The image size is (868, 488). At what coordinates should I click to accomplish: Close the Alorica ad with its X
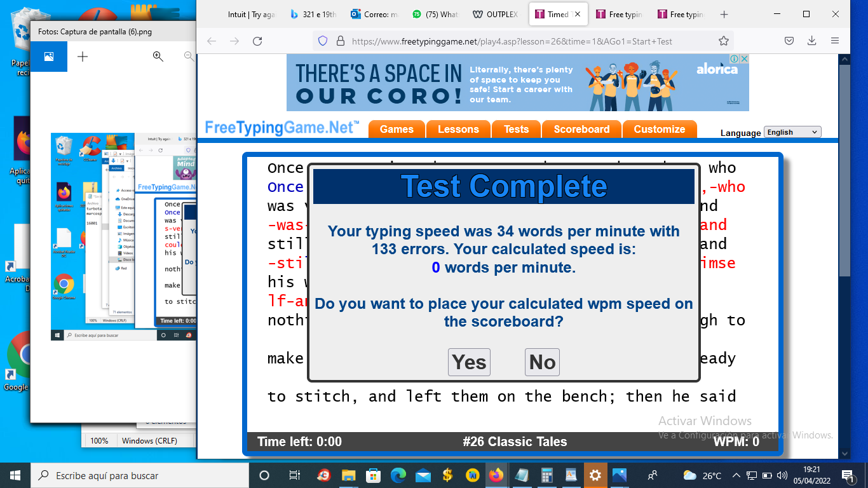(x=743, y=58)
